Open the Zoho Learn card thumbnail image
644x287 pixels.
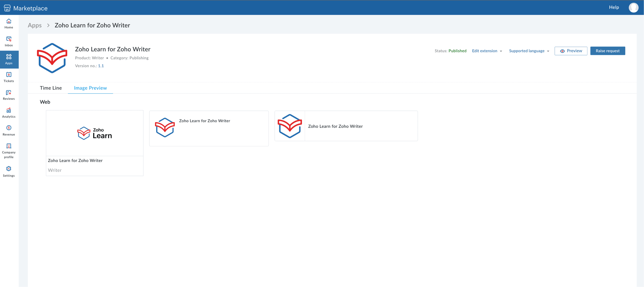(x=95, y=133)
